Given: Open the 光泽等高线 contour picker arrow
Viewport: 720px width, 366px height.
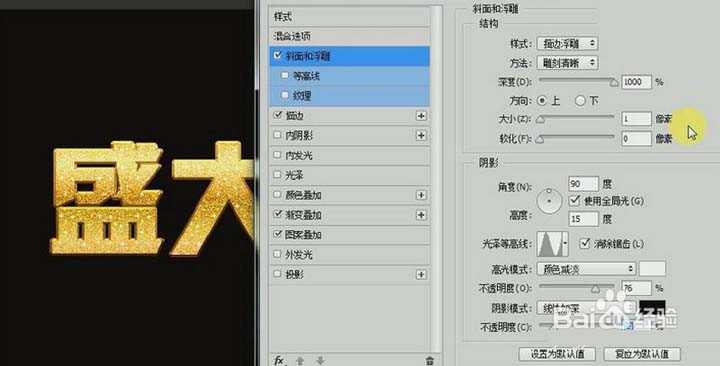Looking at the screenshot, I should coord(565,243).
